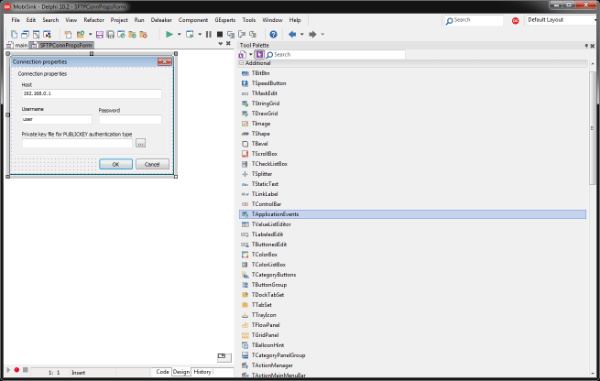Open the Refactor menu
Image resolution: width=600 pixels, height=381 pixels.
point(94,20)
